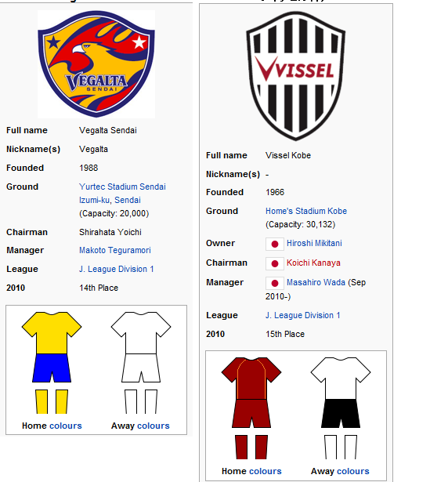Viewport: 448px width, 482px height.
Task: Open Vegalta's J. League Division 1 link
Action: click(x=117, y=269)
